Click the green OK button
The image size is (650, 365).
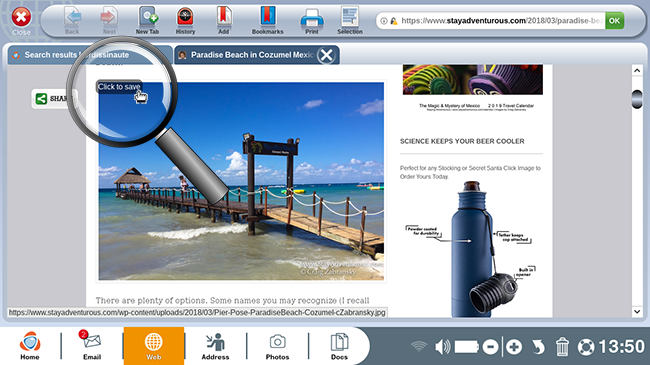point(614,20)
